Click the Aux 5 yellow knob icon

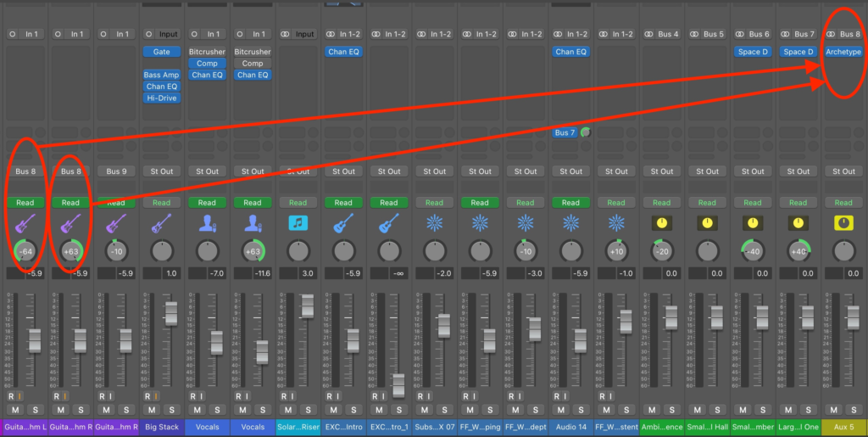click(x=843, y=223)
